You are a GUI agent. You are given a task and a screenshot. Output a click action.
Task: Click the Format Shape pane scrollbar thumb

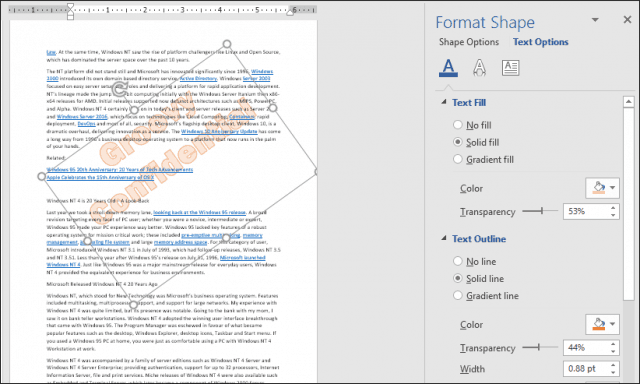[629, 204]
